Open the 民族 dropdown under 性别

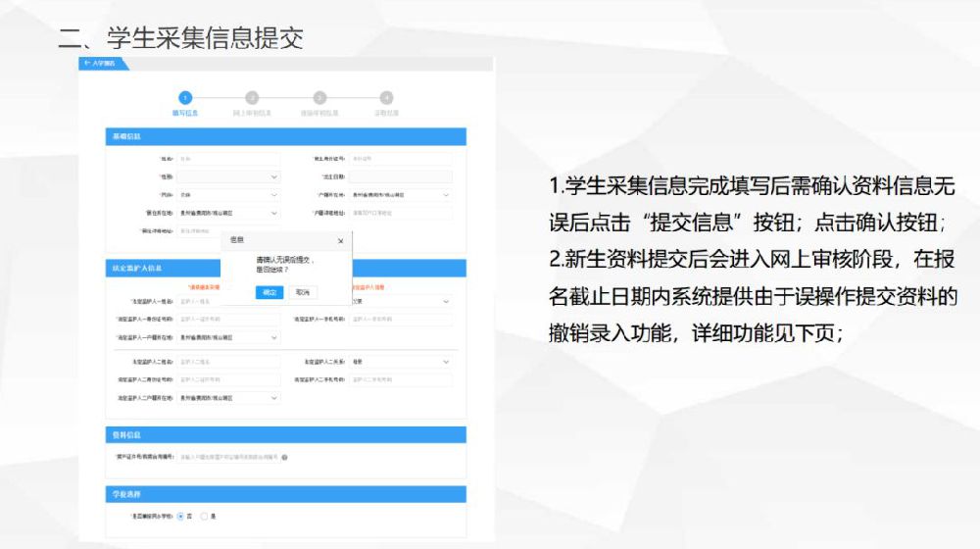point(228,195)
